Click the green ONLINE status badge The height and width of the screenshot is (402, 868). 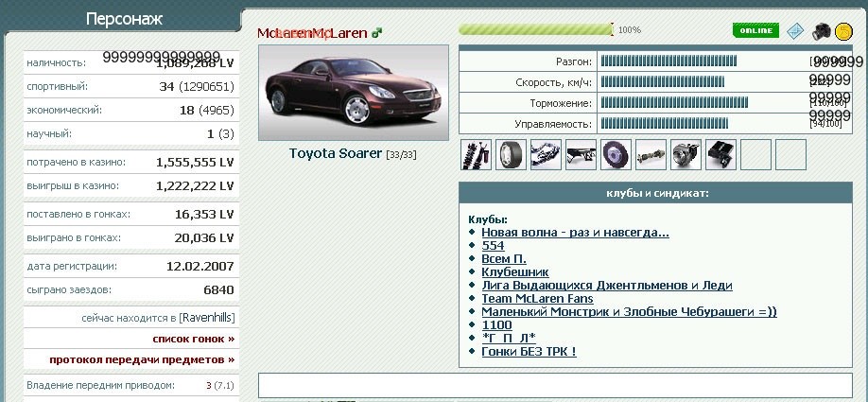click(755, 30)
